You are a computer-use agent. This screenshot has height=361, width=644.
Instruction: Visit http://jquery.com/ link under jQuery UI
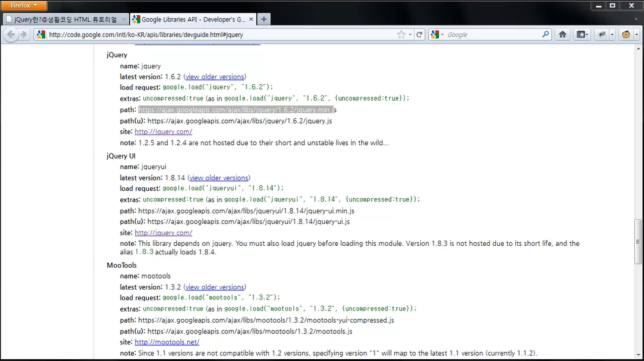click(163, 233)
